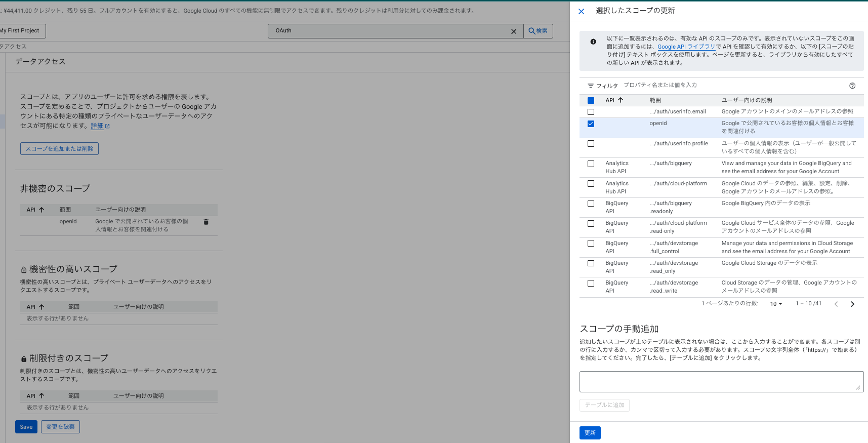Click the lock icon beside 制限付きのスコープ
868x443 pixels.
(x=24, y=359)
